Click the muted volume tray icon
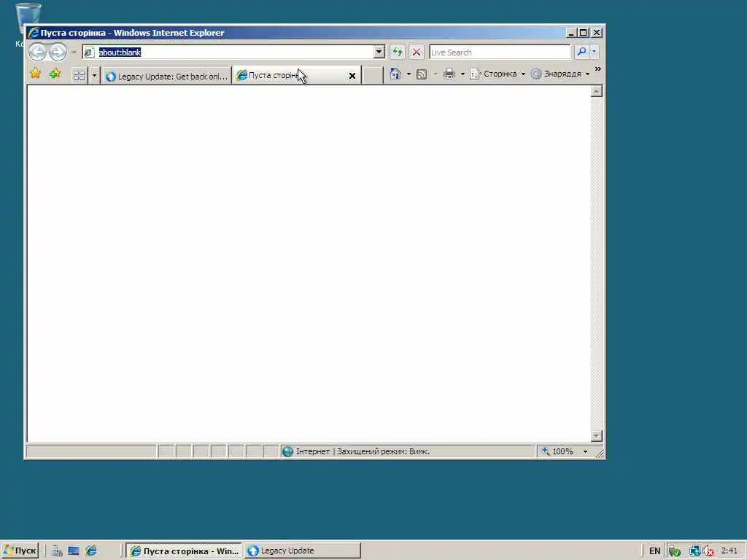Screen dimensions: 747x560 pyautogui.click(x=708, y=551)
